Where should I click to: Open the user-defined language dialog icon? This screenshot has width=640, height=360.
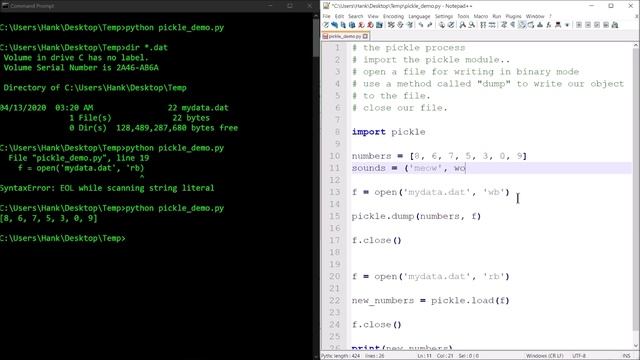(x=531, y=25)
